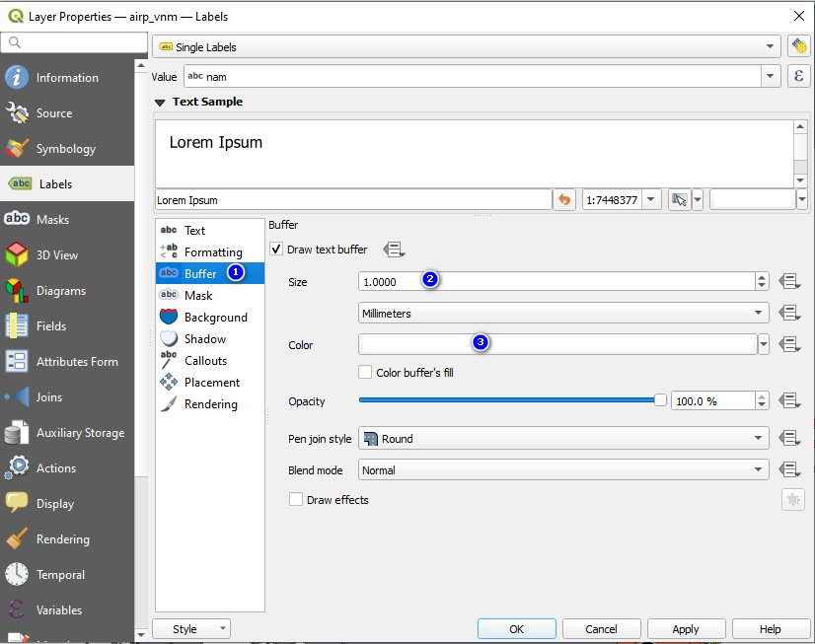
Task: Select the Buffer tab
Action: [x=210, y=273]
